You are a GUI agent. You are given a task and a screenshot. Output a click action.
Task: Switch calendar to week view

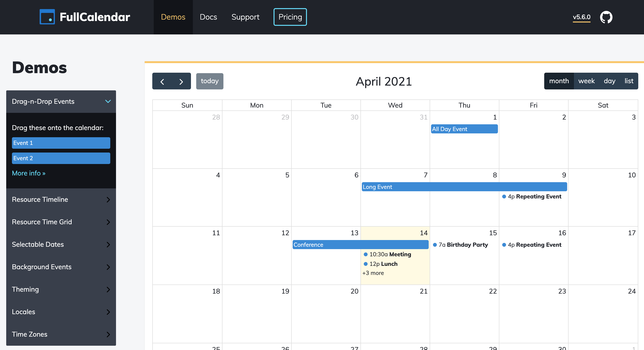pyautogui.click(x=586, y=81)
